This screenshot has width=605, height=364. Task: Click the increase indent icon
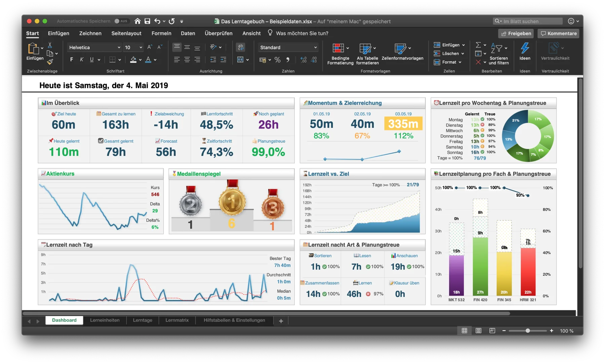(x=223, y=60)
